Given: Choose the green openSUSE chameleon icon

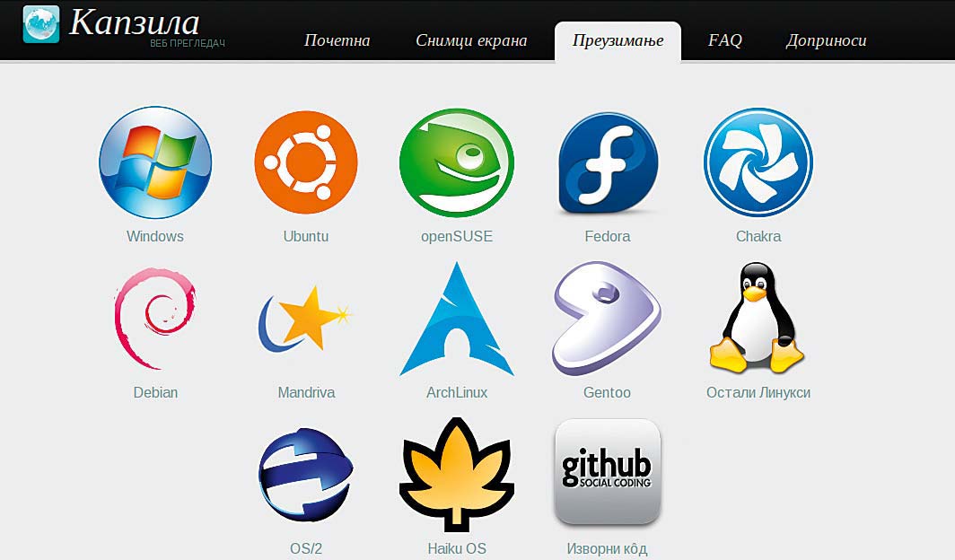Looking at the screenshot, I should pos(457,162).
